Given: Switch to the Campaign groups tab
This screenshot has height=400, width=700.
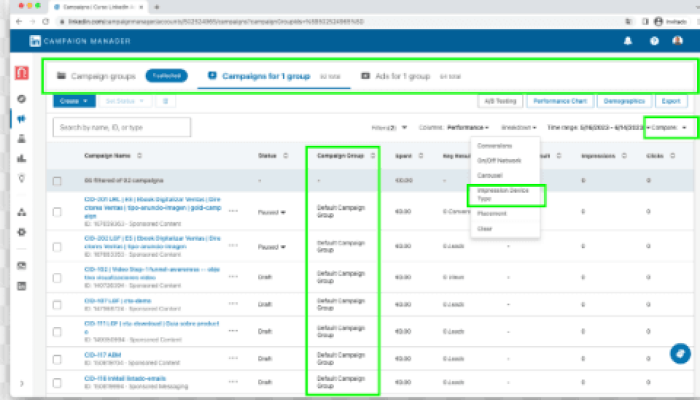Looking at the screenshot, I should 96,76.
